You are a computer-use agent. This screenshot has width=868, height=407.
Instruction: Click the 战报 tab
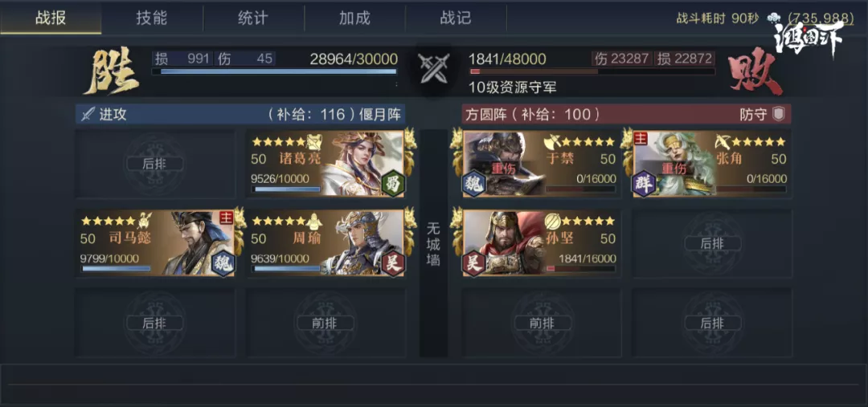(x=51, y=18)
